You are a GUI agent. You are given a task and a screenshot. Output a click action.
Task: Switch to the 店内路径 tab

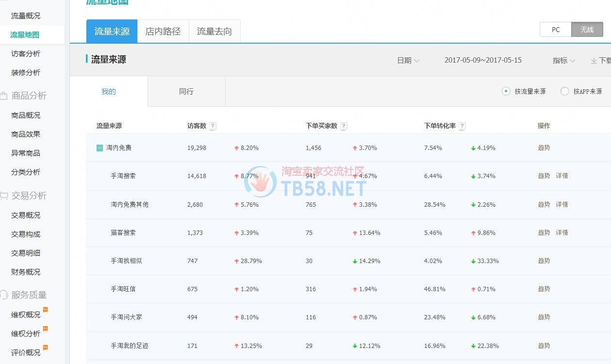(163, 32)
